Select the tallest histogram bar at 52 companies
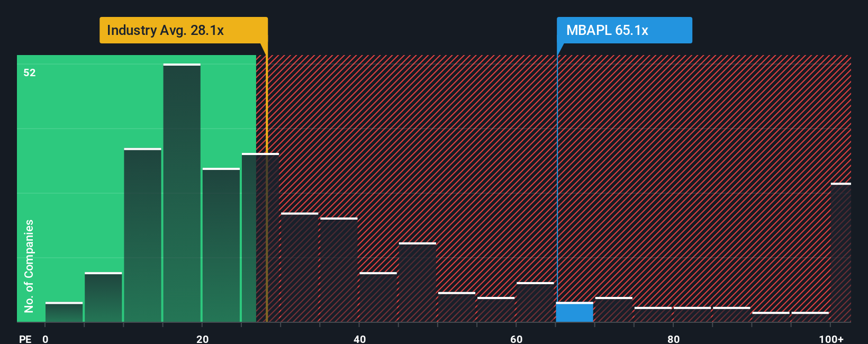This screenshot has height=344, width=868. click(x=182, y=193)
